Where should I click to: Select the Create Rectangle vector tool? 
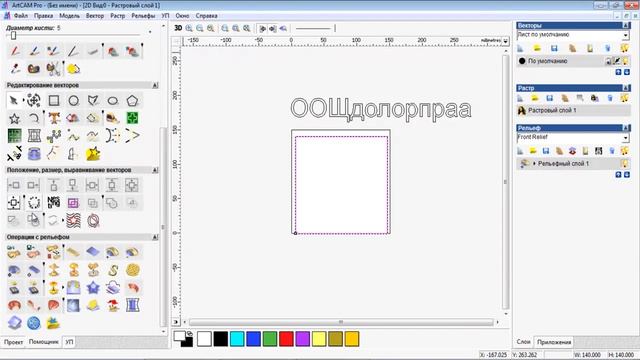[53, 100]
